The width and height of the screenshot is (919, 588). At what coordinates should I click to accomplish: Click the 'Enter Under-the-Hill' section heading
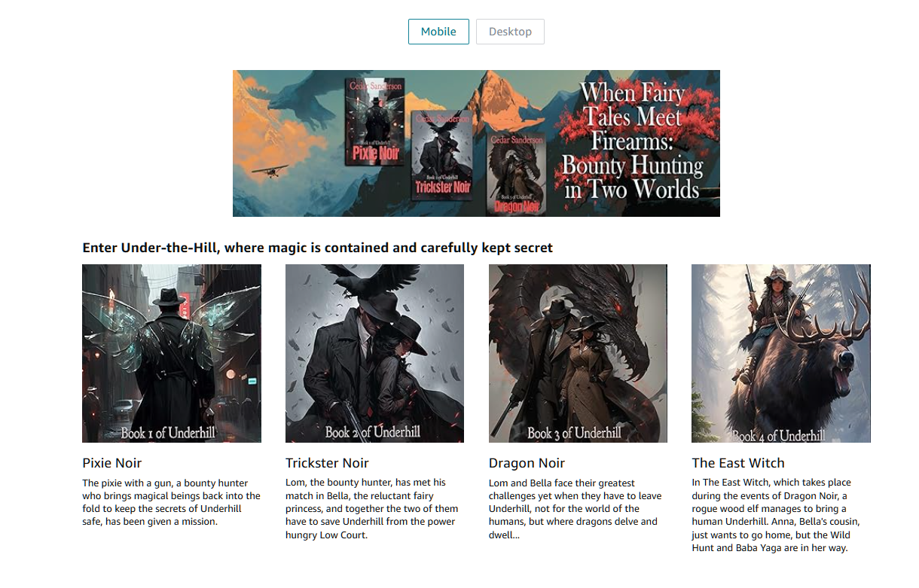coord(317,248)
